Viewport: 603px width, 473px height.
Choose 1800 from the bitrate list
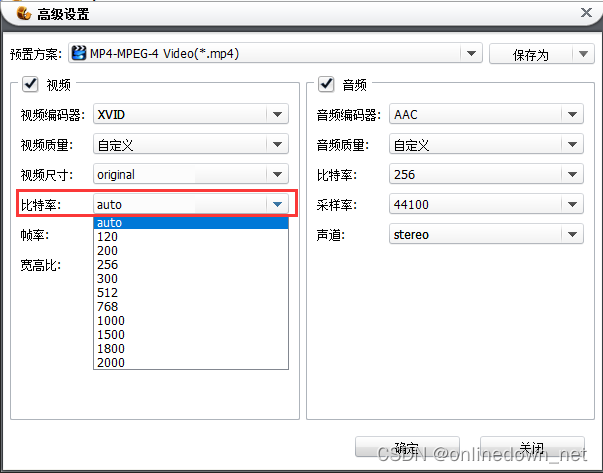click(x=191, y=348)
